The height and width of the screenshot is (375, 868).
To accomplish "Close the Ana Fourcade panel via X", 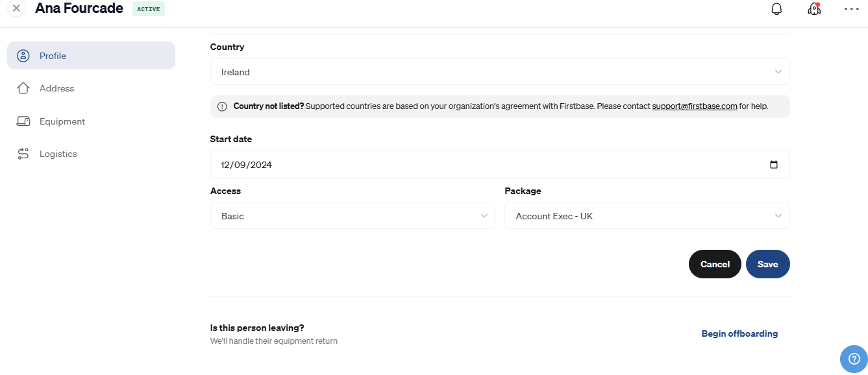I will tap(17, 8).
